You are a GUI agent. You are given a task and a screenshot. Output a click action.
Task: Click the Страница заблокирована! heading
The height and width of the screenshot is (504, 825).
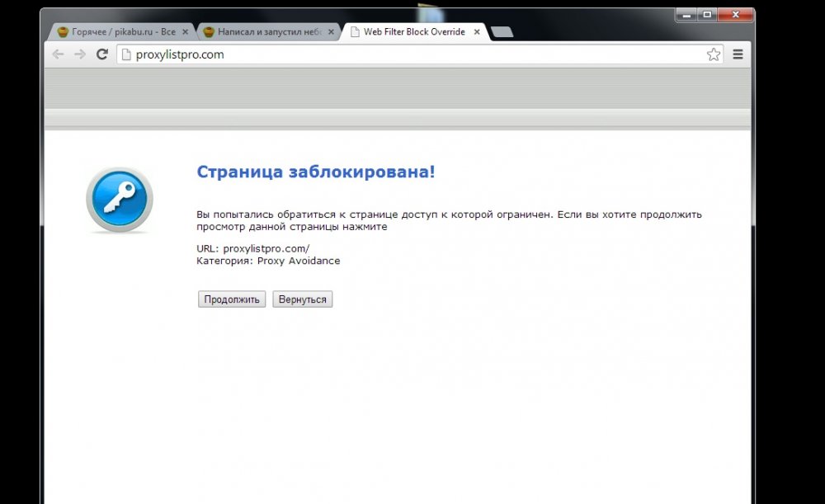pyautogui.click(x=316, y=172)
